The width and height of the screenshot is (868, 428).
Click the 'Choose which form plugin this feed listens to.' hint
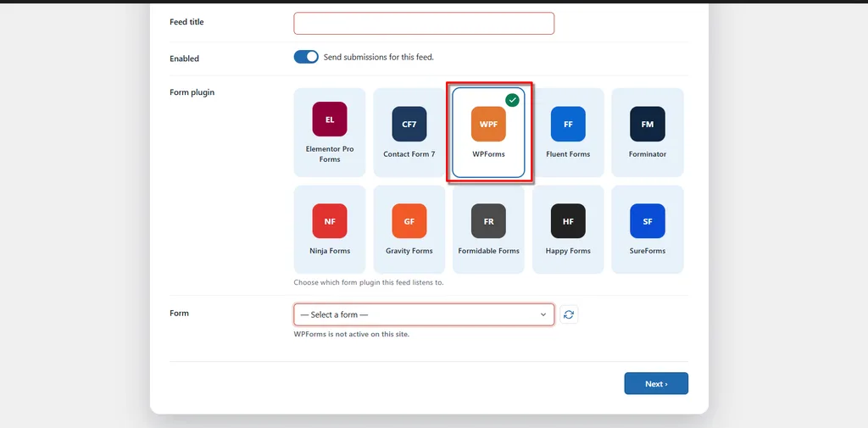(369, 282)
